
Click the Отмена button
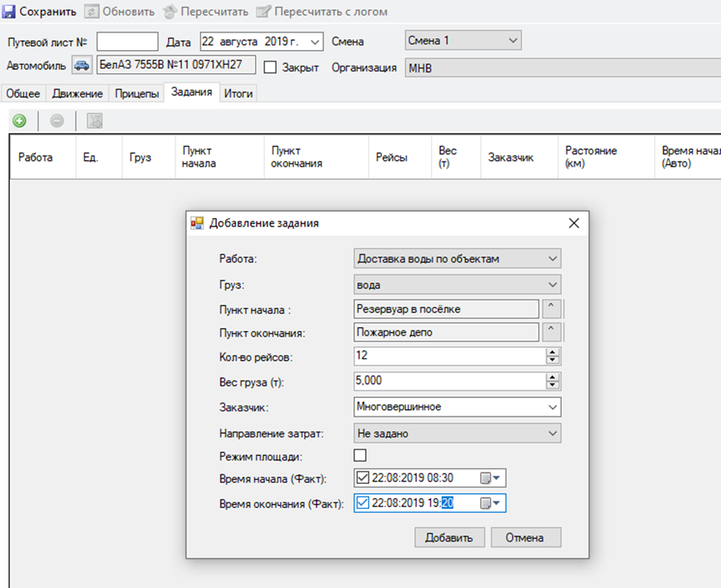(525, 537)
